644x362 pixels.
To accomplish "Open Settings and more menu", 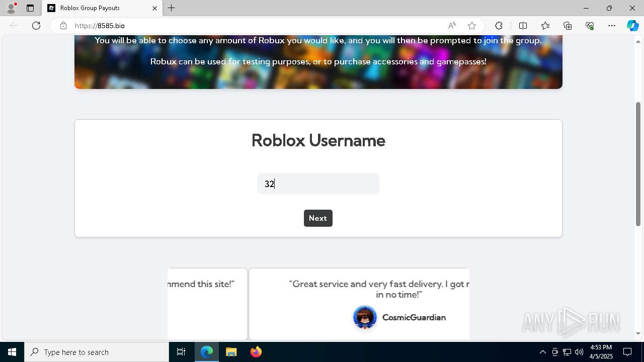I will [612, 26].
